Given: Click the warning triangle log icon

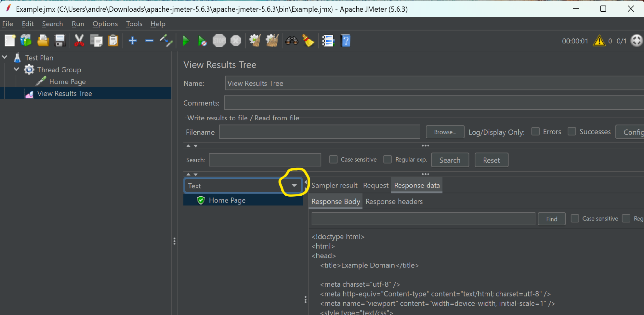Looking at the screenshot, I should 599,41.
